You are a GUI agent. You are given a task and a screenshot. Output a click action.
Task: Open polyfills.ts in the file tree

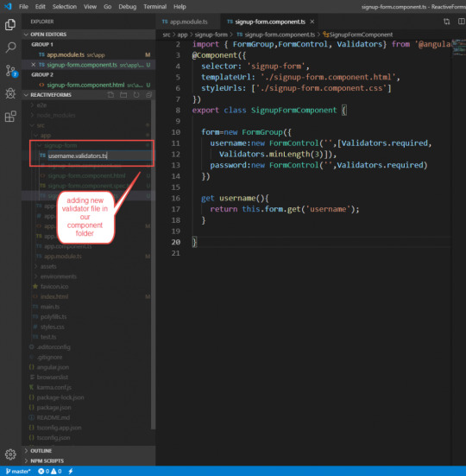(54, 317)
